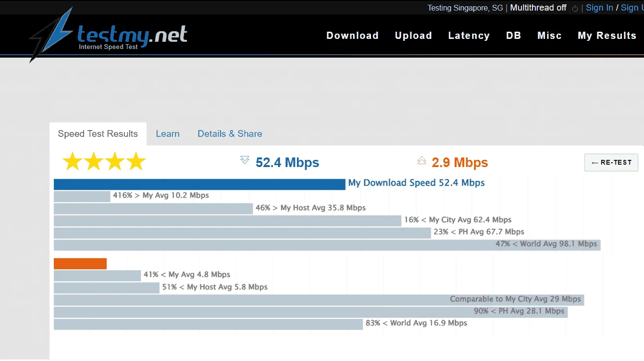Click the 46% > My Host Avg 35.8 Mbps label
The image size is (644, 361).
tap(310, 208)
